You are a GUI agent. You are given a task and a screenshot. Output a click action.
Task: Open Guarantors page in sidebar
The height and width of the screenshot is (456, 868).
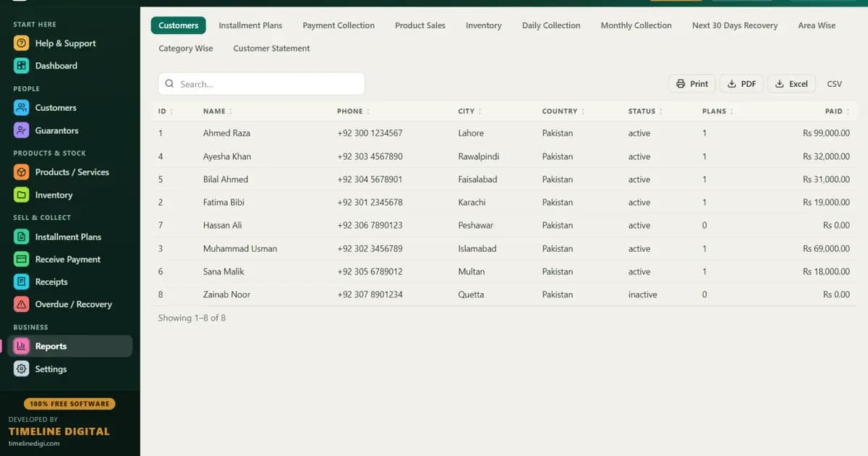point(70,131)
